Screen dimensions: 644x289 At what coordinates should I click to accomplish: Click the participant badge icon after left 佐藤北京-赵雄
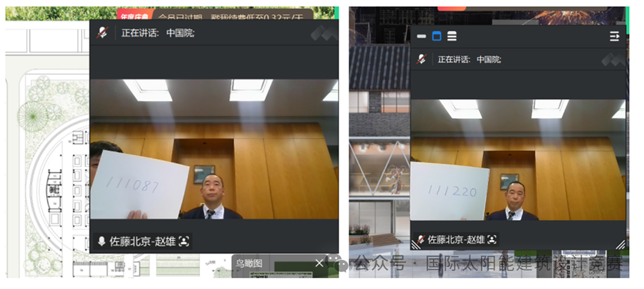click(185, 241)
